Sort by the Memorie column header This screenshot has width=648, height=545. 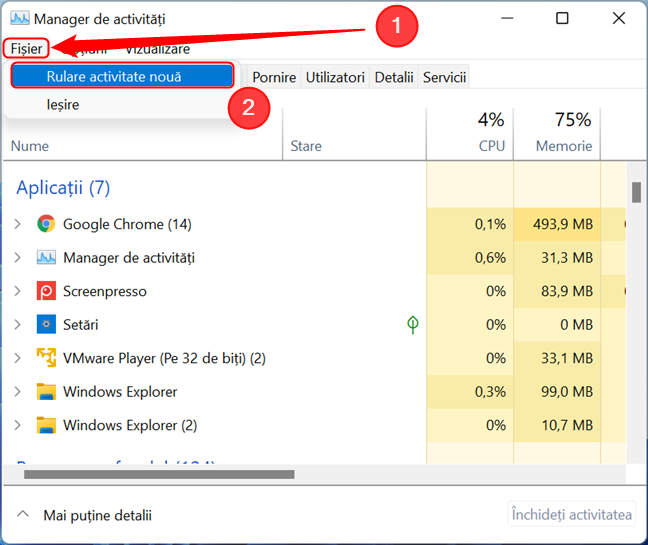[x=564, y=146]
